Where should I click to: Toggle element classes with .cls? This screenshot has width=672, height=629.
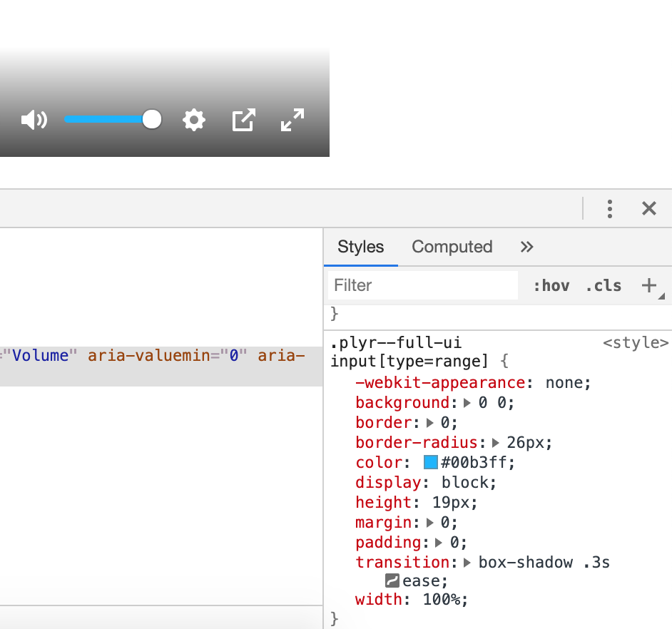[603, 285]
